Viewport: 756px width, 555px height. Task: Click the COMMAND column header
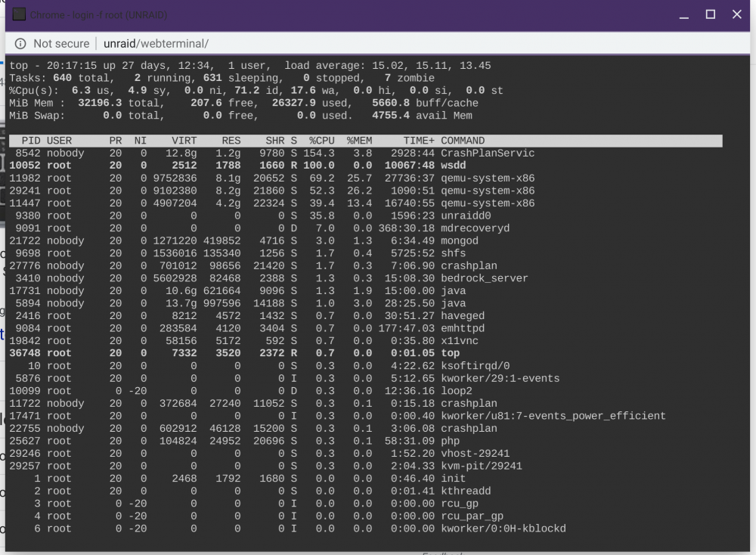pyautogui.click(x=463, y=141)
